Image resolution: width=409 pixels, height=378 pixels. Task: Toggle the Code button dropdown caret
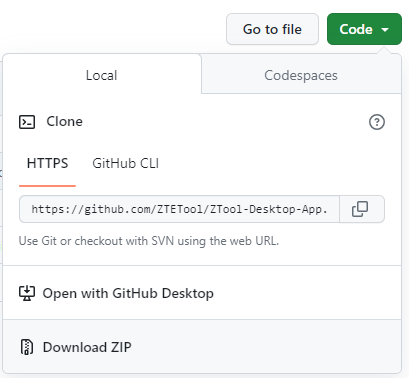pos(385,30)
